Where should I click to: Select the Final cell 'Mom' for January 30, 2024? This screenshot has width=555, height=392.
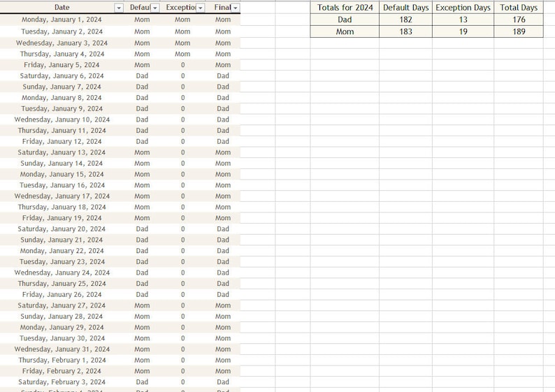[223, 338]
